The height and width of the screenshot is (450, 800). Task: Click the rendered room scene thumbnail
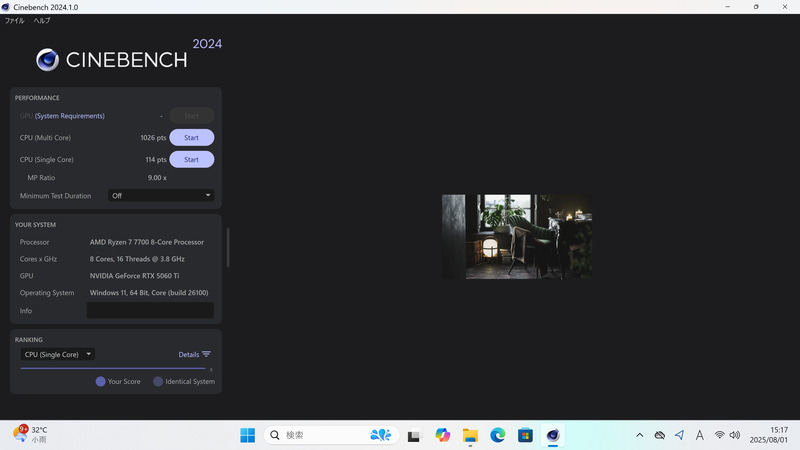click(517, 236)
